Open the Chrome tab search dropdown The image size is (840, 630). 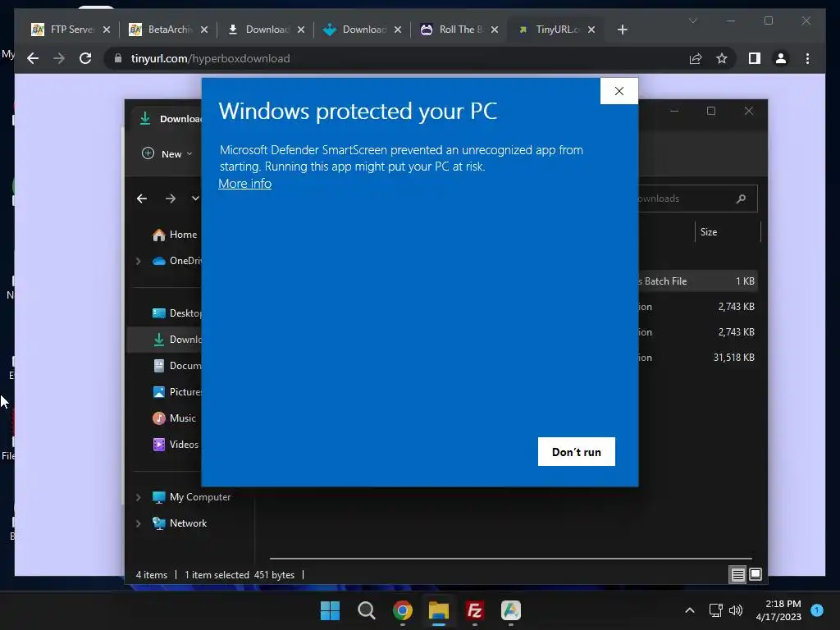pos(692,21)
